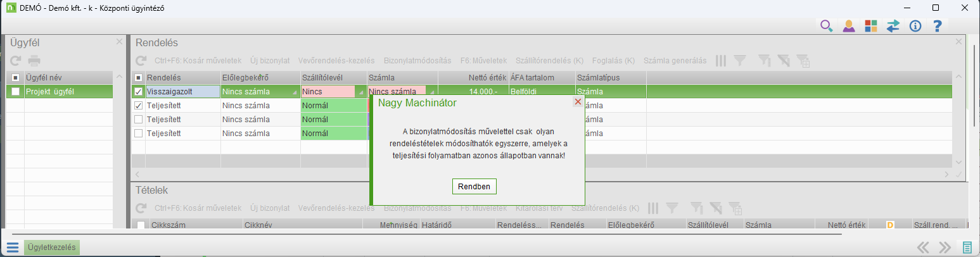Tick the Projekt ügyfél row checkbox

point(15,92)
